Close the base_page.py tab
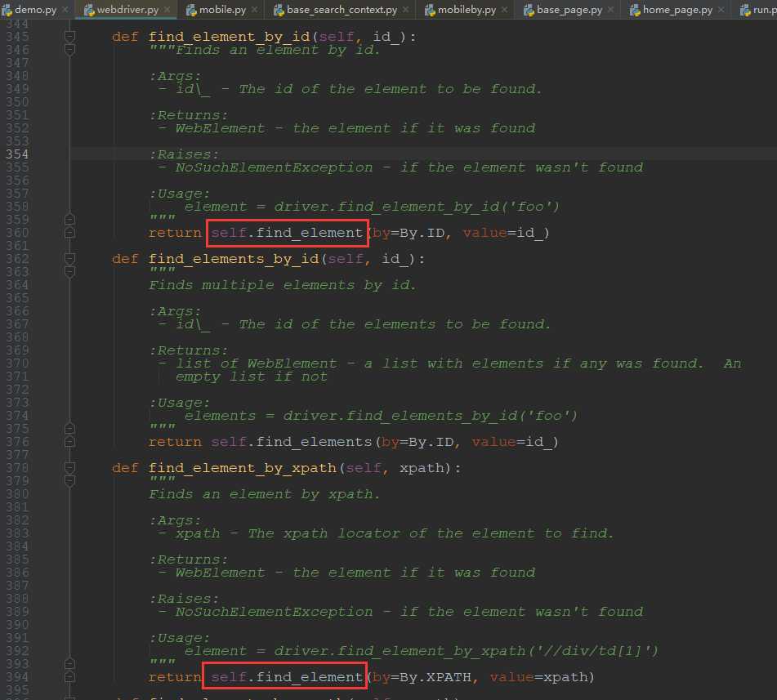This screenshot has width=777, height=700. (x=611, y=10)
